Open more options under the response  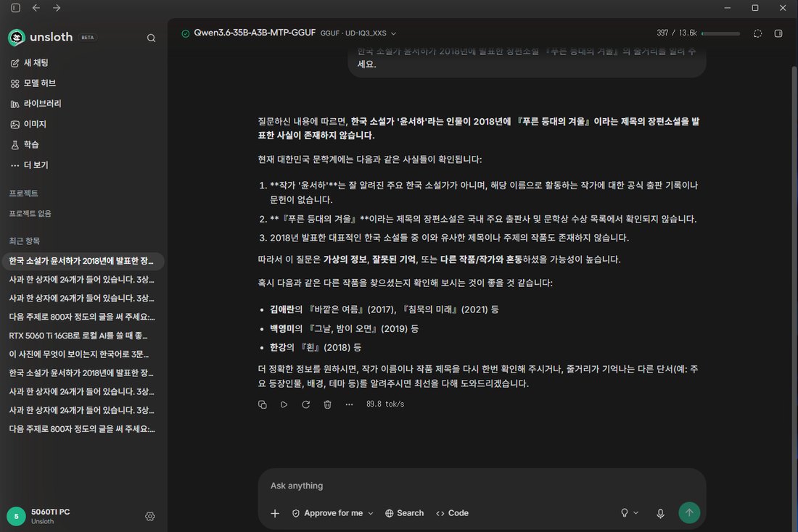point(349,404)
